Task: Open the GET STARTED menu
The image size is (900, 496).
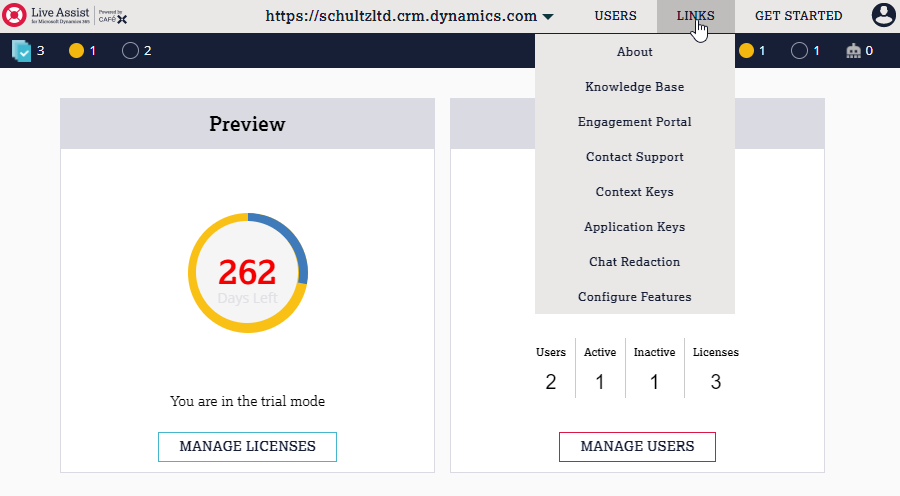Action: click(798, 16)
